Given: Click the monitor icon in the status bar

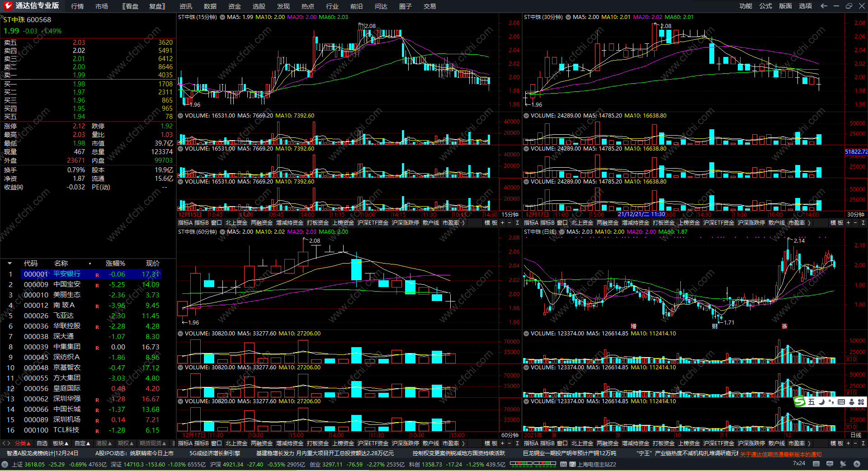Looking at the screenshot, I should coord(830,464).
